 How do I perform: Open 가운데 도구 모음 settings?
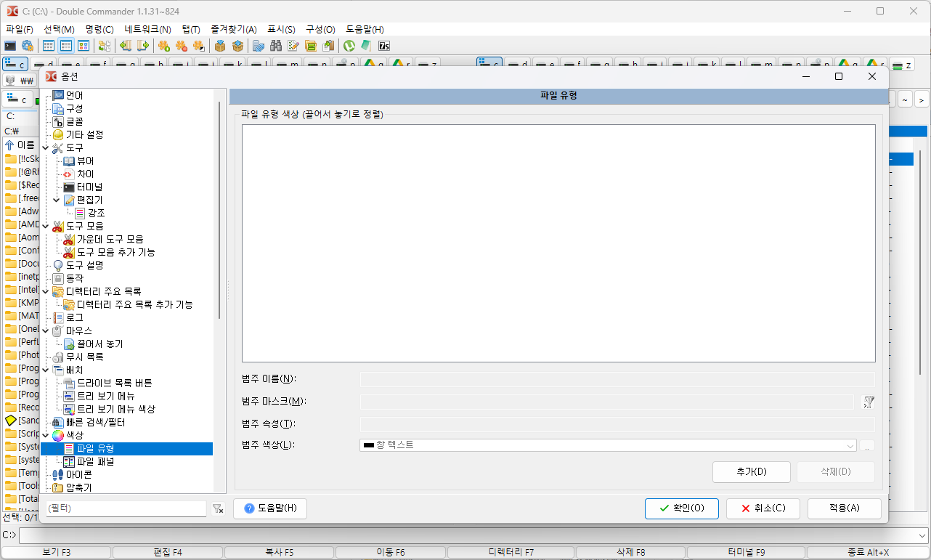click(110, 239)
